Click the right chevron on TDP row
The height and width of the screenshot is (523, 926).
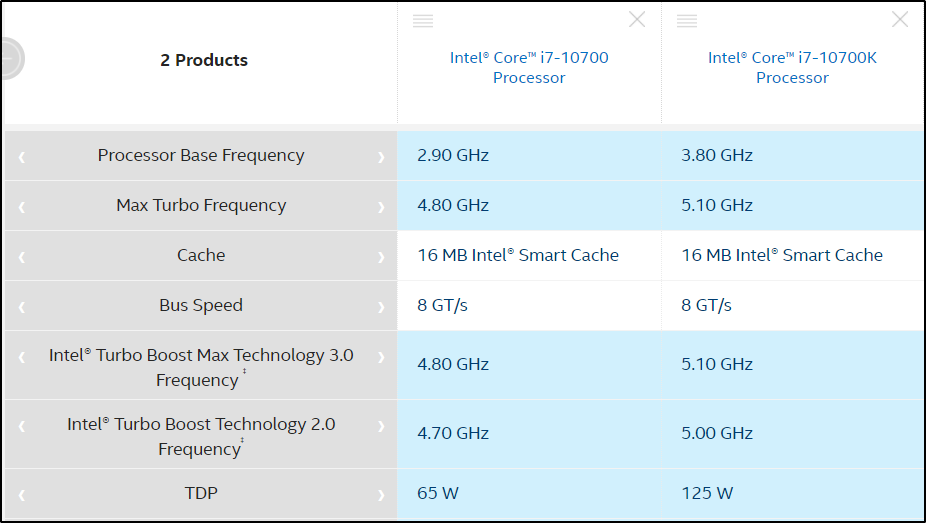point(381,495)
